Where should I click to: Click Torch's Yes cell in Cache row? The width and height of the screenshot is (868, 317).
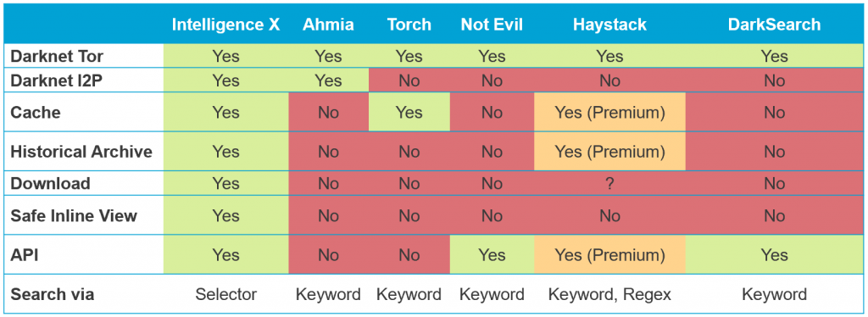click(409, 112)
